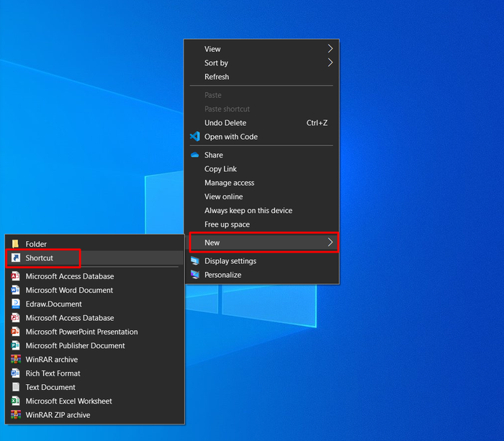
Task: Choose Refresh from the context menu
Action: point(261,77)
